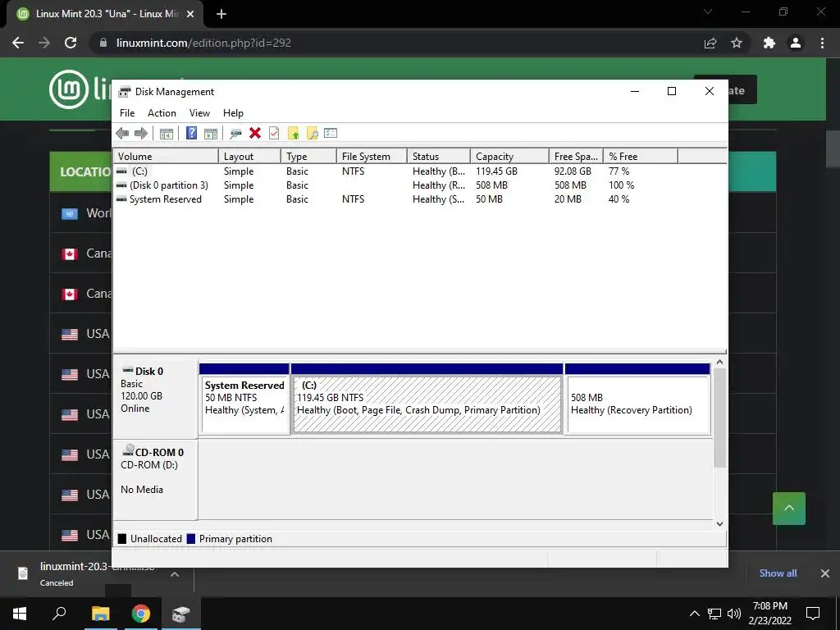
Task: Sort by the Status column header
Action: click(439, 157)
